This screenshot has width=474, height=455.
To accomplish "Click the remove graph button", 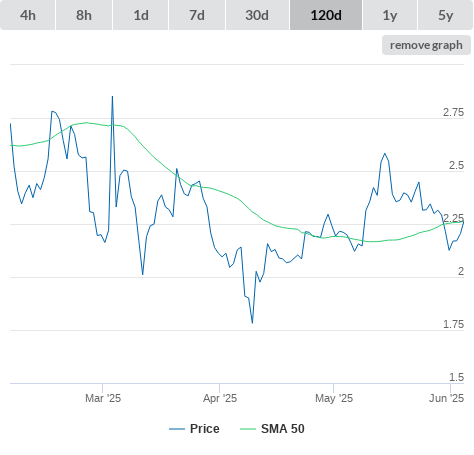I will (426, 45).
